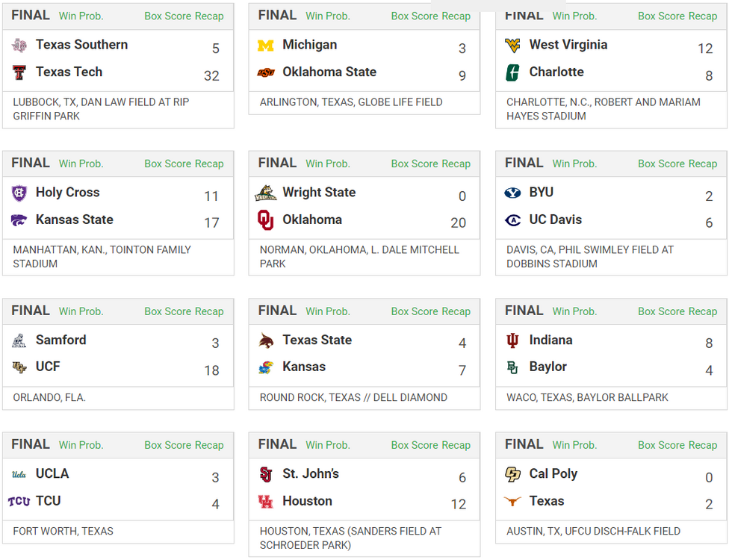This screenshot has width=729, height=560.
Task: Open Recap for BYU vs UC Davis
Action: click(x=702, y=164)
